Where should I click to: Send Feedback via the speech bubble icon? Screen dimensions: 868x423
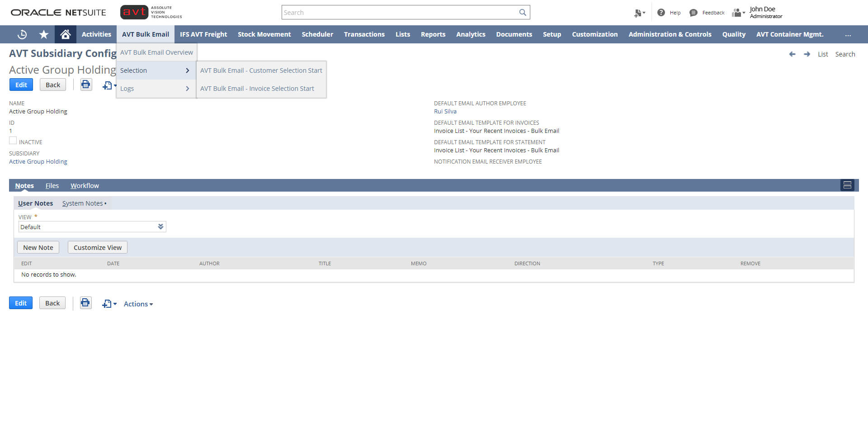[693, 12]
